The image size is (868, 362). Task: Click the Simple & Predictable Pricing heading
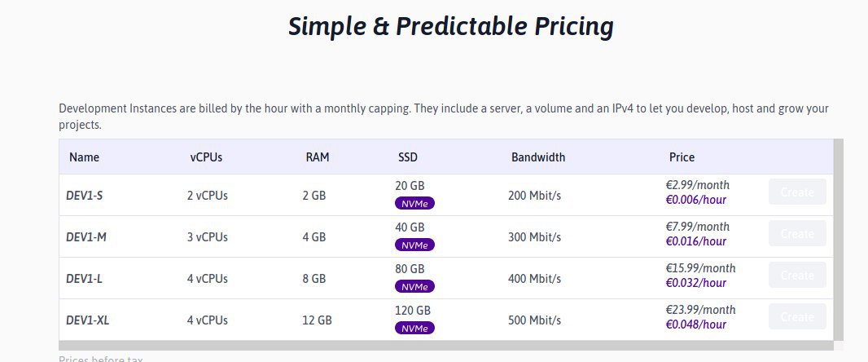[x=450, y=26]
